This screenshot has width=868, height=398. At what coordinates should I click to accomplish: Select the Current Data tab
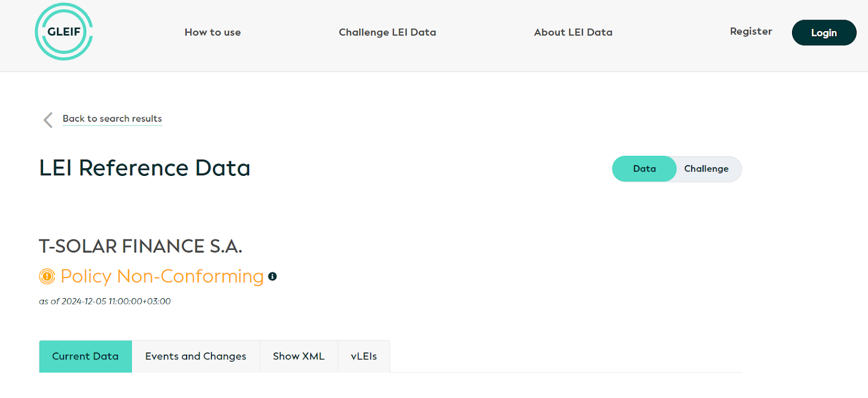click(85, 356)
